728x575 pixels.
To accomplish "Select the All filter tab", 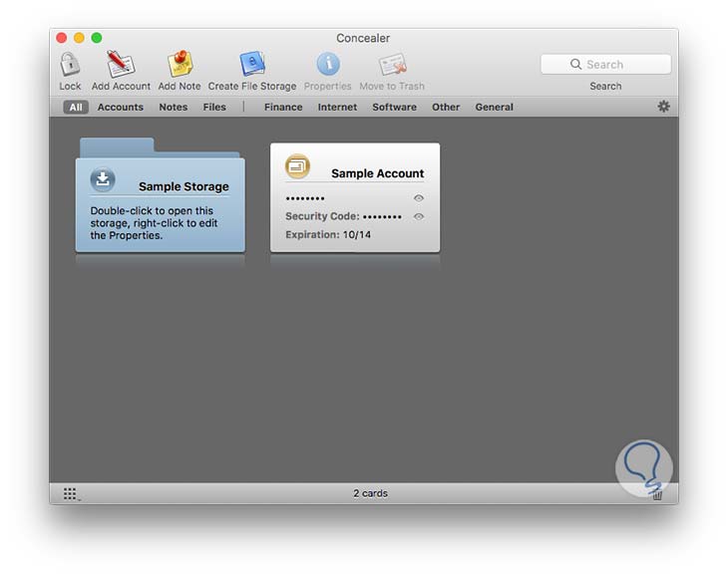I will pyautogui.click(x=76, y=108).
